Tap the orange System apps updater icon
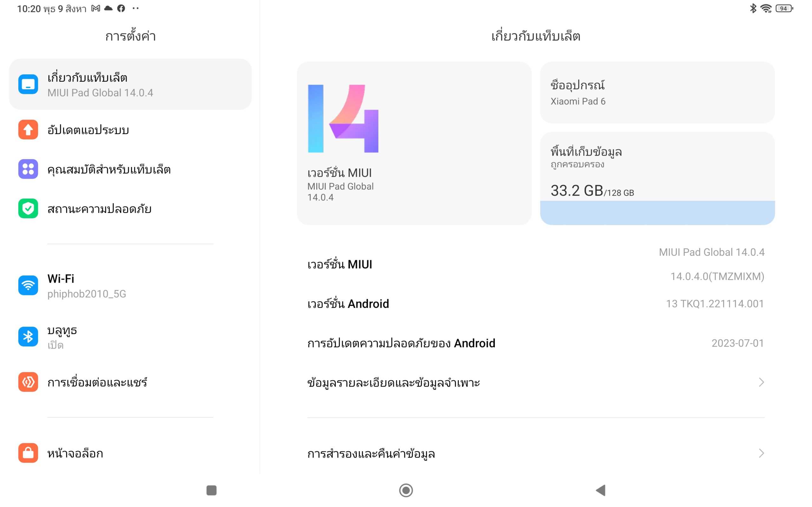The height and width of the screenshot is (507, 812). click(x=28, y=129)
